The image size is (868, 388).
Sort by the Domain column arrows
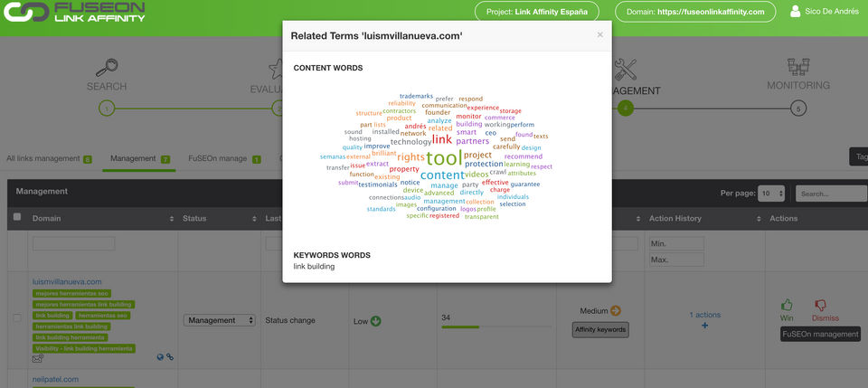click(172, 219)
